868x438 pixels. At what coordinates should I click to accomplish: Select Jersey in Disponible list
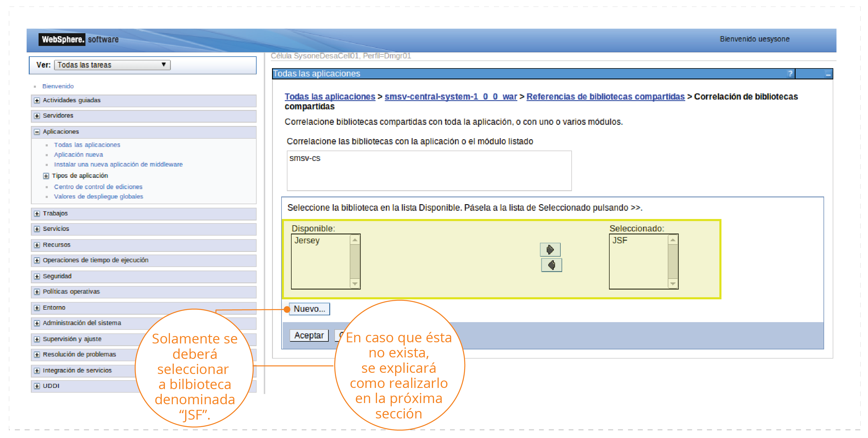[307, 241]
